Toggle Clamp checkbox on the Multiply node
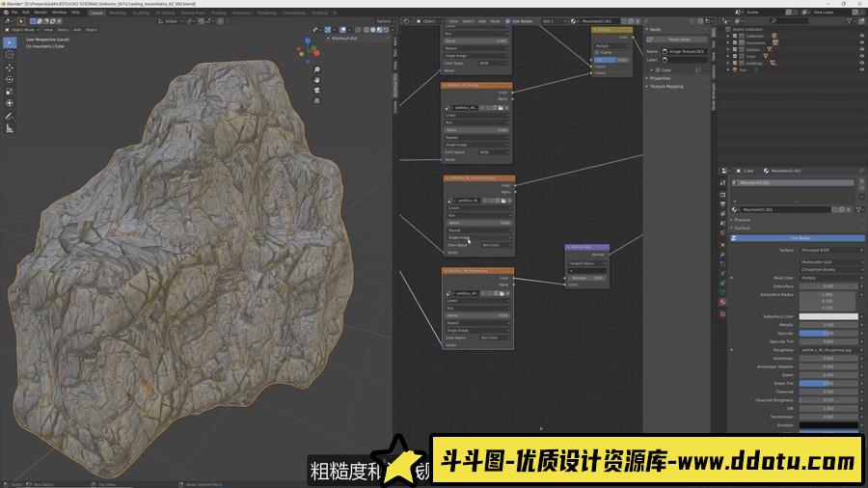Image resolution: width=868 pixels, height=488 pixels. [x=597, y=53]
